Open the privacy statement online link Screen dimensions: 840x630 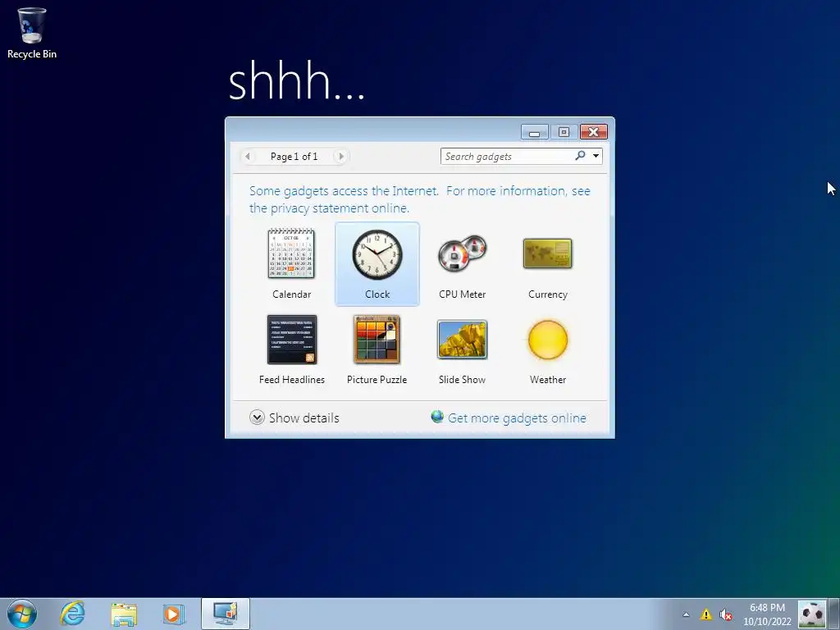coord(419,199)
